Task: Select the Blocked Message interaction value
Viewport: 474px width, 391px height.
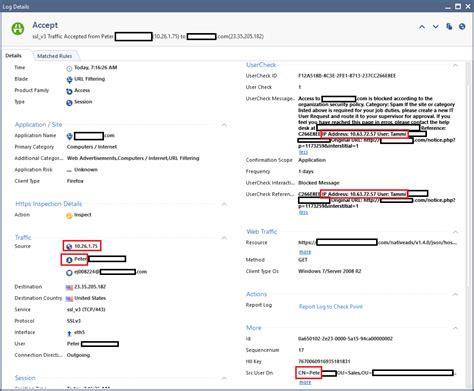Action: coord(319,183)
